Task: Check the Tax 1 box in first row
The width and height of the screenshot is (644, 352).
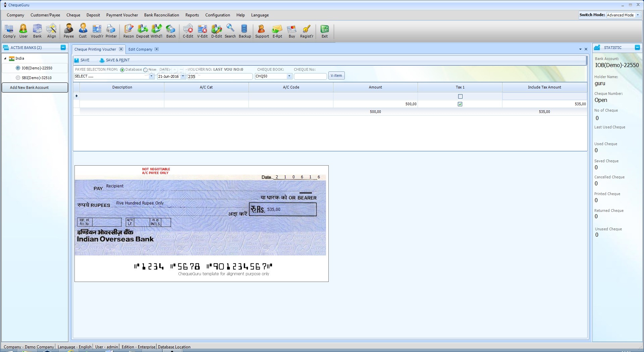Action: point(460,97)
